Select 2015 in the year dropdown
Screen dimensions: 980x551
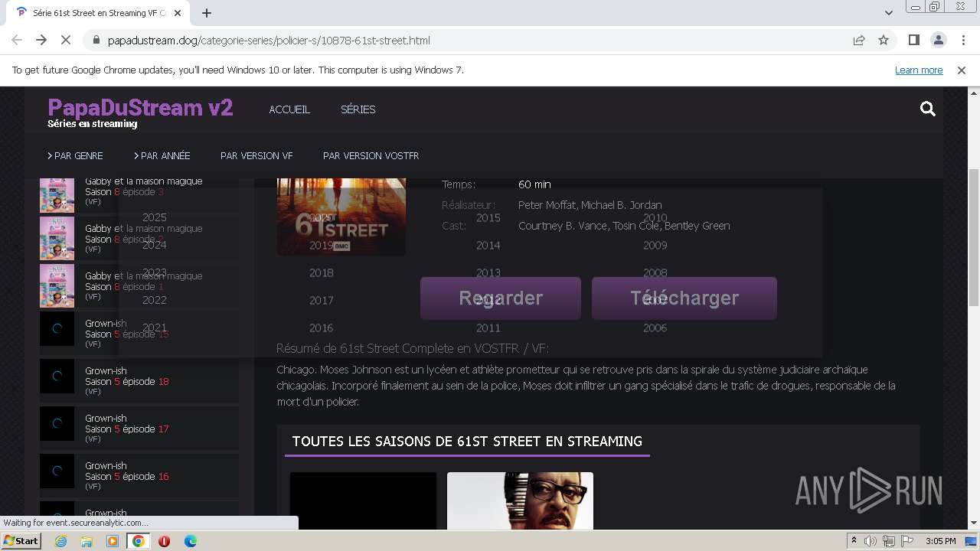(488, 217)
